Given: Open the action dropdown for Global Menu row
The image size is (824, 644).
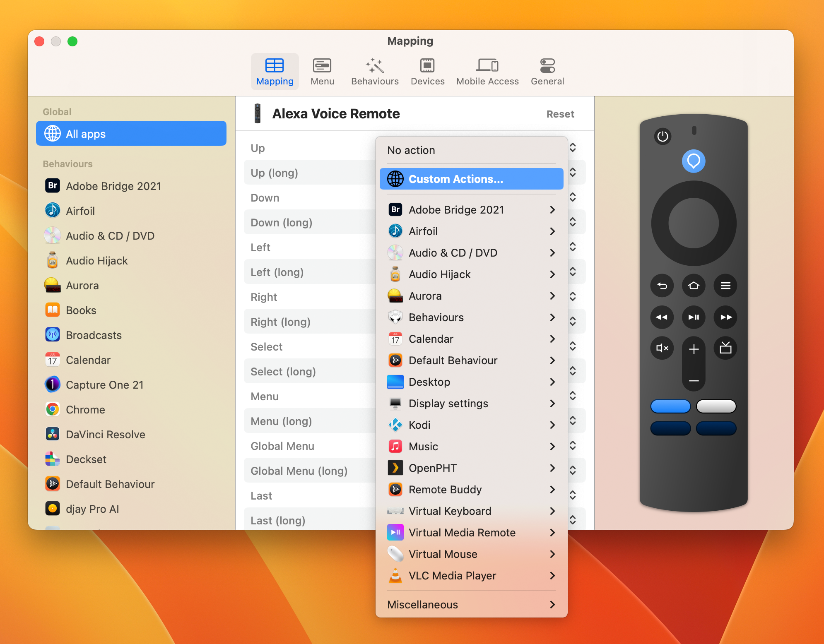Looking at the screenshot, I should click(573, 445).
